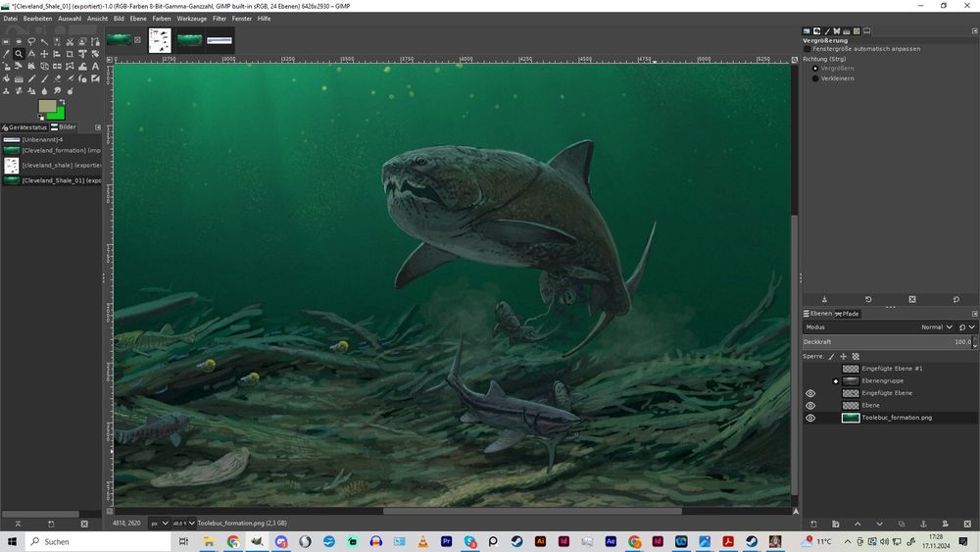Reset colors to black and white
This screenshot has width=980, height=552.
click(x=41, y=117)
